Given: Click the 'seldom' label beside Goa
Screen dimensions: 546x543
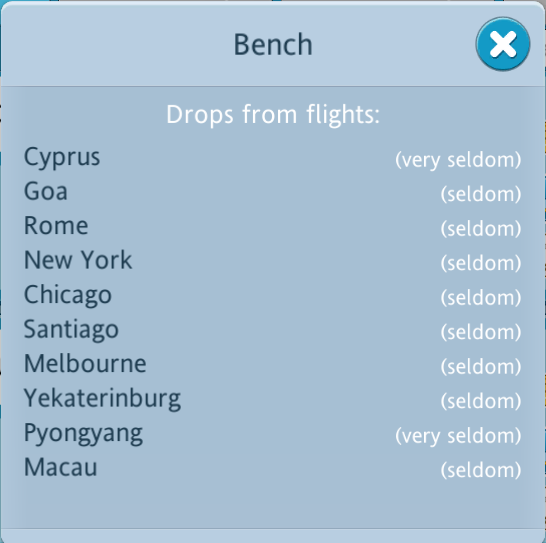Looking at the screenshot, I should point(481,194).
